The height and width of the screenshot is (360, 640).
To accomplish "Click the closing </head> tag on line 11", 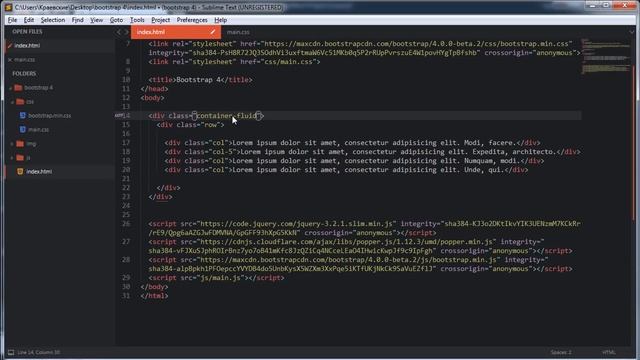I will (154, 89).
